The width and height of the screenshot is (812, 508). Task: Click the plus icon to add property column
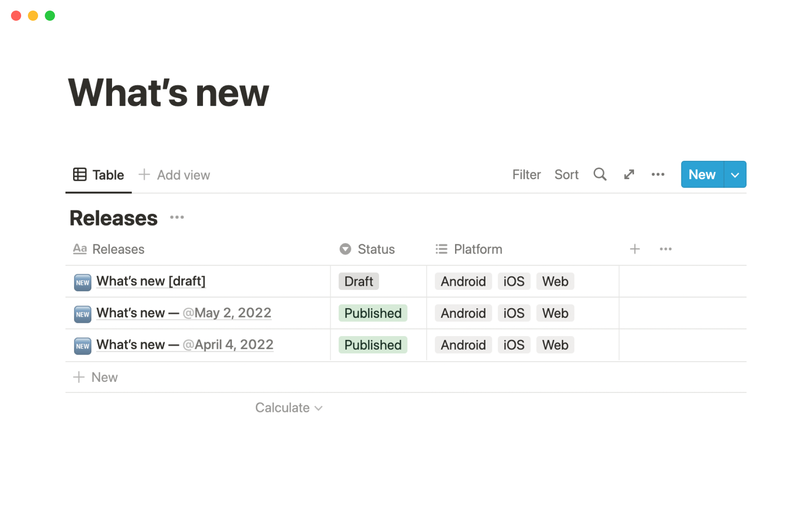(634, 249)
